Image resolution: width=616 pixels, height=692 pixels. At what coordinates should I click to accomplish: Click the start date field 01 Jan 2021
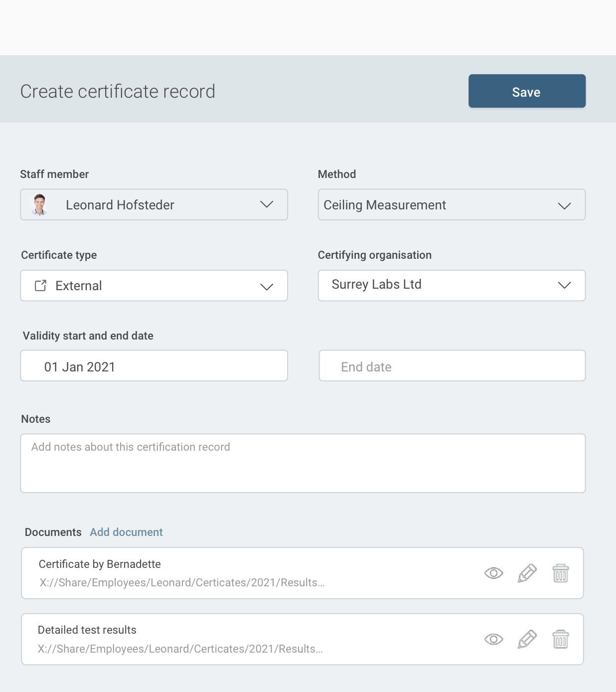(154, 365)
